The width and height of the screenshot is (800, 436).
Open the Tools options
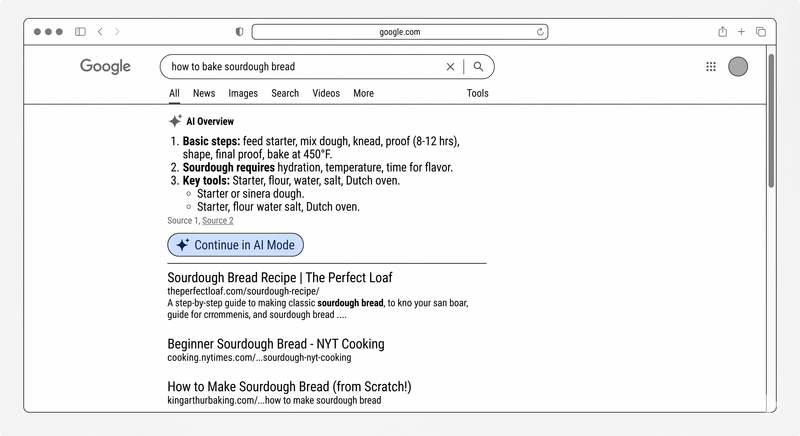pyautogui.click(x=477, y=93)
